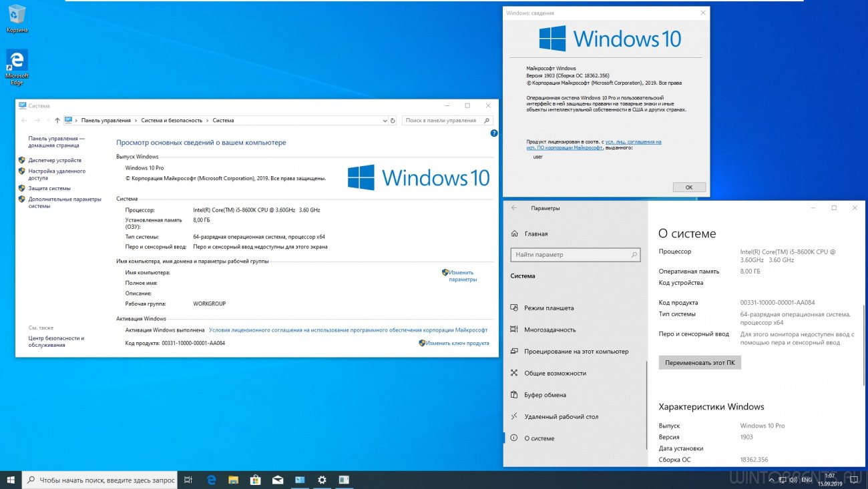Click the Windows Start button

[11, 480]
